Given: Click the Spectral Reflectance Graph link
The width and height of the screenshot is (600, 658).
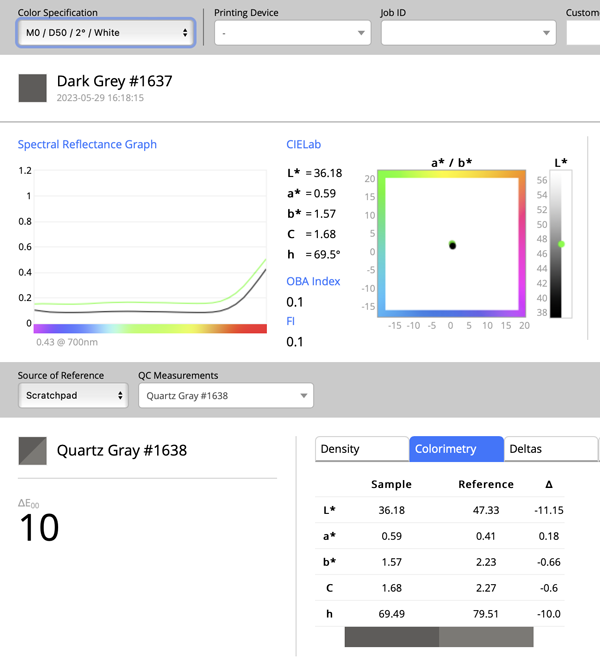Looking at the screenshot, I should [87, 144].
